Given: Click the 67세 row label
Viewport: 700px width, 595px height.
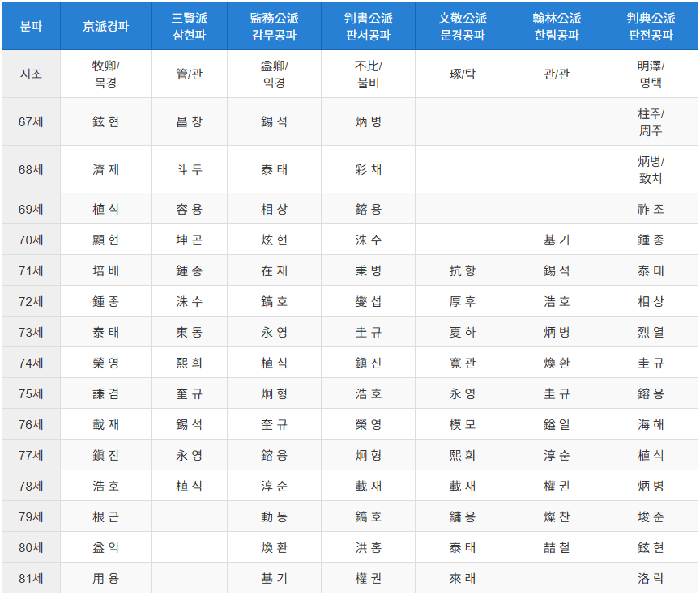Looking at the screenshot, I should (x=31, y=121).
